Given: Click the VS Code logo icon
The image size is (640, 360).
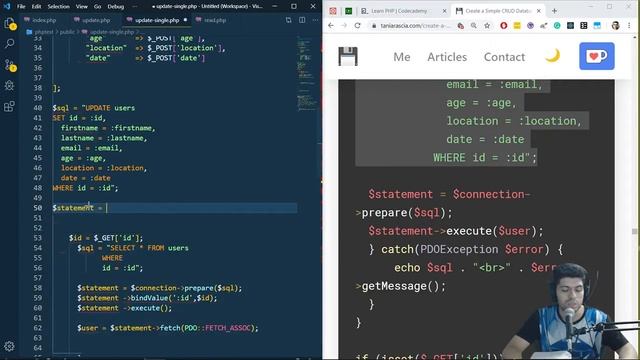Looking at the screenshot, I should coord(7,6).
